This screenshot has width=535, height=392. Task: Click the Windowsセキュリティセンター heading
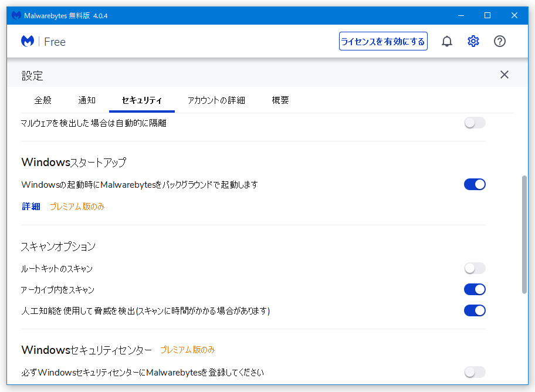click(87, 350)
